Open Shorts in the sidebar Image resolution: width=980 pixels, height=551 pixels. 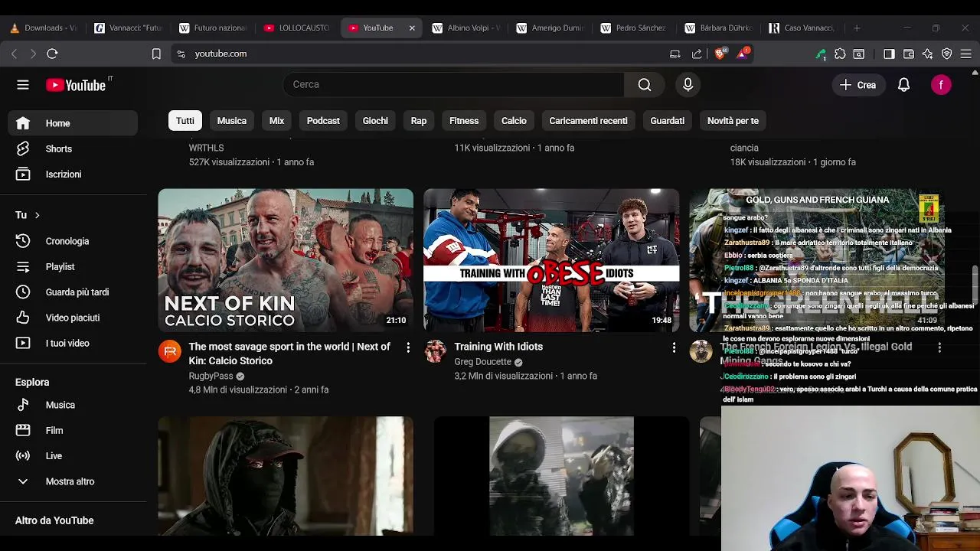point(73,149)
